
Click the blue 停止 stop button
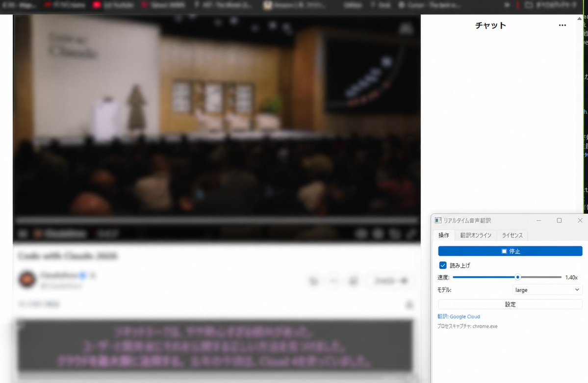coord(510,251)
